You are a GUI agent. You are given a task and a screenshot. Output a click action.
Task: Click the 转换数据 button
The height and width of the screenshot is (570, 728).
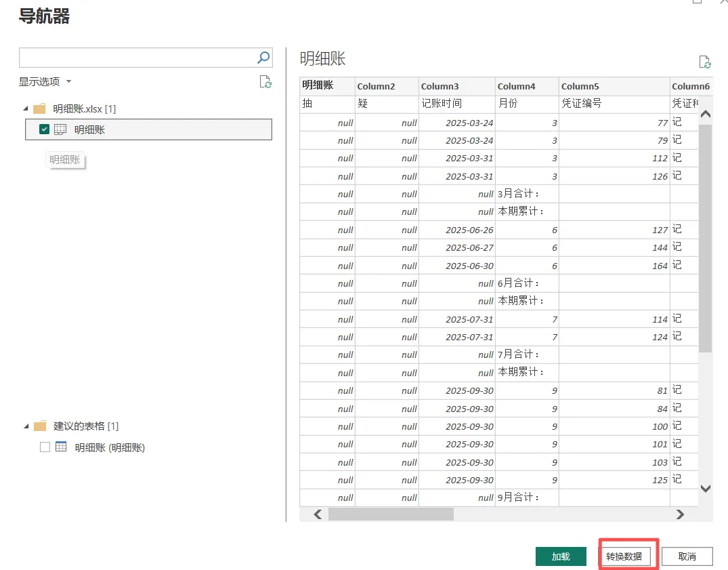[624, 556]
